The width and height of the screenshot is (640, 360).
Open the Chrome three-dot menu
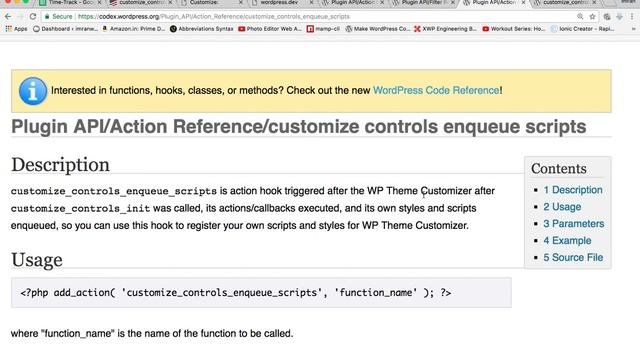[632, 17]
